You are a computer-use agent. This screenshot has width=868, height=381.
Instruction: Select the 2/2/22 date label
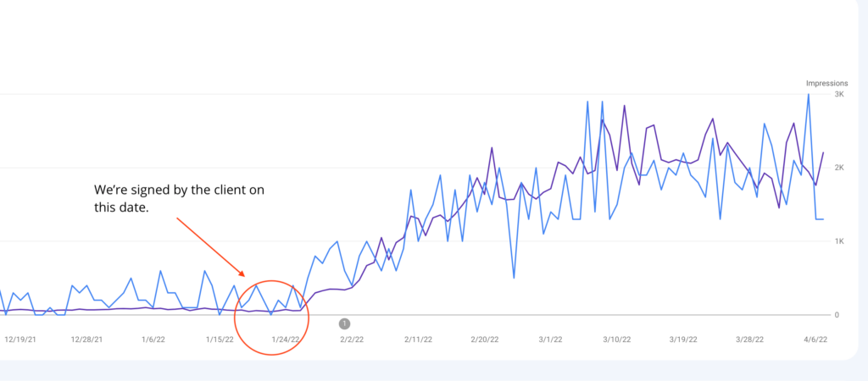352,340
